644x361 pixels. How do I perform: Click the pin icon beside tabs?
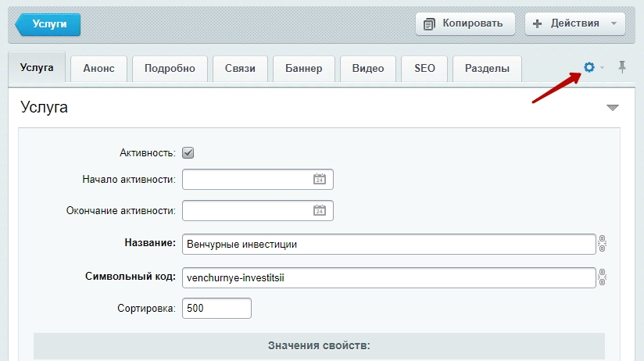coord(622,68)
